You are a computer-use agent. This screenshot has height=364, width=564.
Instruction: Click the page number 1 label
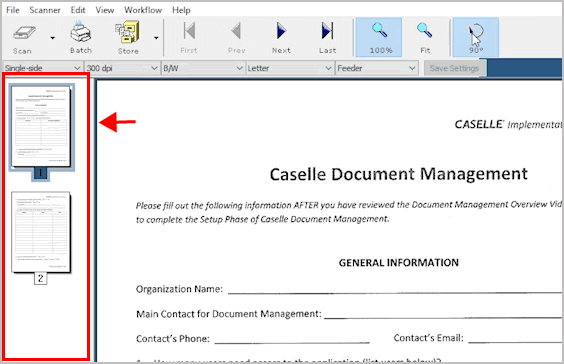coord(40,173)
